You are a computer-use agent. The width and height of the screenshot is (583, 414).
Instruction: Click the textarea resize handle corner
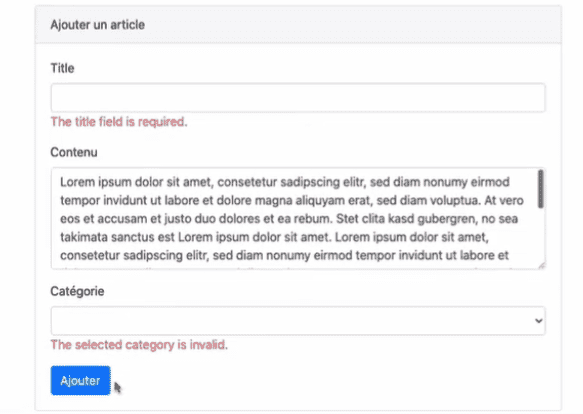point(542,266)
